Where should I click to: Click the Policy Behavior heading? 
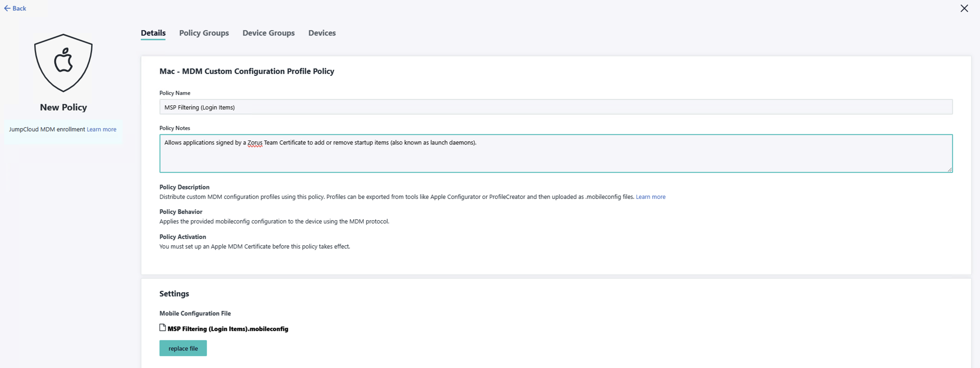181,212
